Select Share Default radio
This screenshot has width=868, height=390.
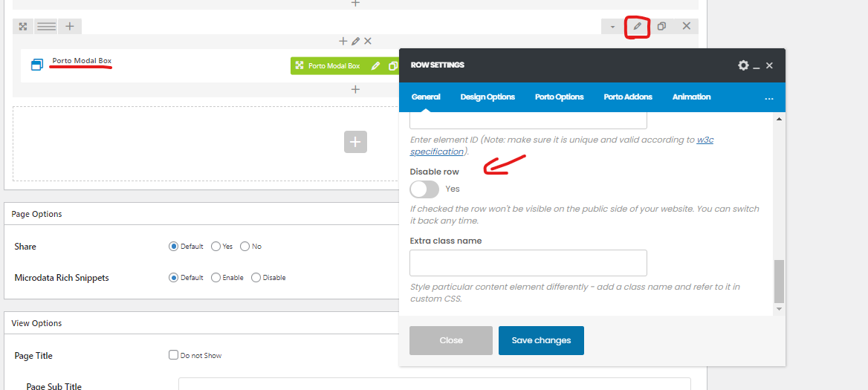pos(173,246)
